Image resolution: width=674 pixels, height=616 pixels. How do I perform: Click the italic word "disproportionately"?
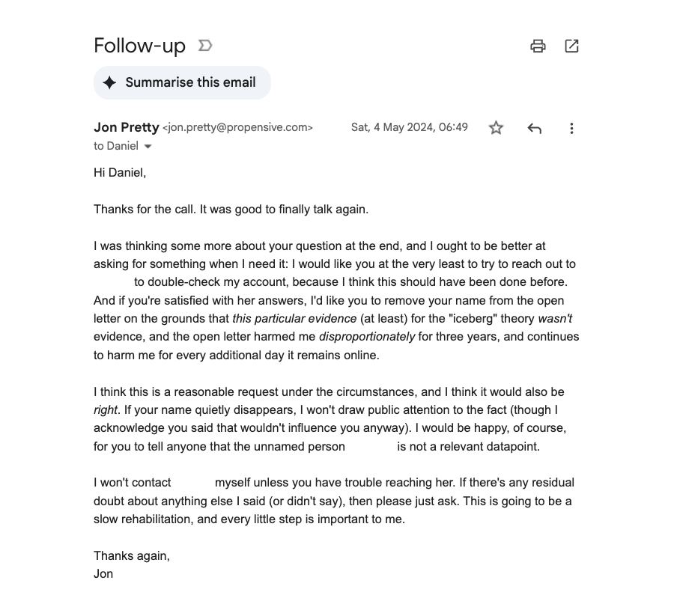pyautogui.click(x=367, y=337)
